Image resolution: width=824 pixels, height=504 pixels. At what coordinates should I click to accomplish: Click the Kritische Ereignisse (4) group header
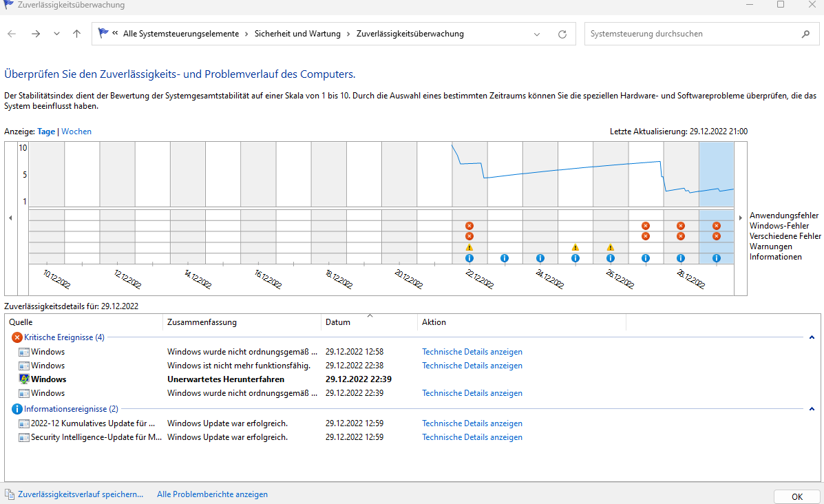point(64,337)
